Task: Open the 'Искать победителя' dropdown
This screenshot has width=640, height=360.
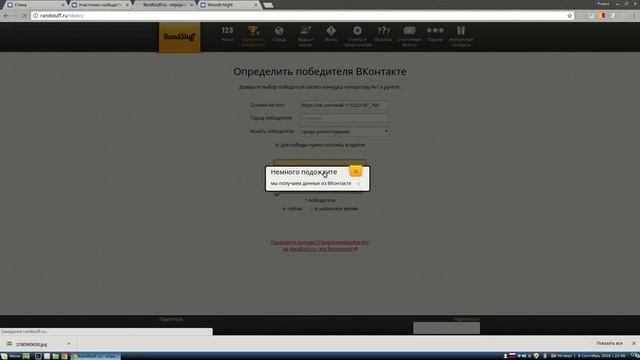Action: (x=344, y=131)
